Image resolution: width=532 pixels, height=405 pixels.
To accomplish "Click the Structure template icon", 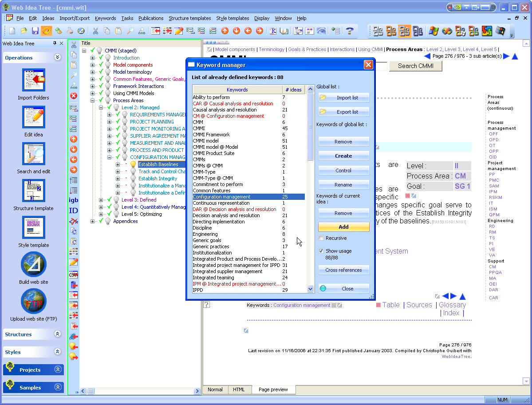I will point(34,191).
